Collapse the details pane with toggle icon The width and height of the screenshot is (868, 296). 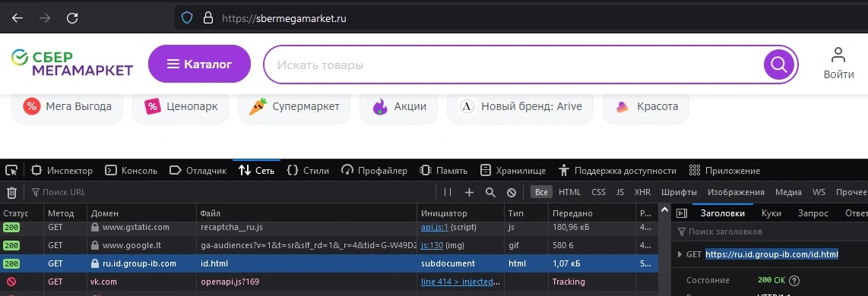[x=682, y=213]
